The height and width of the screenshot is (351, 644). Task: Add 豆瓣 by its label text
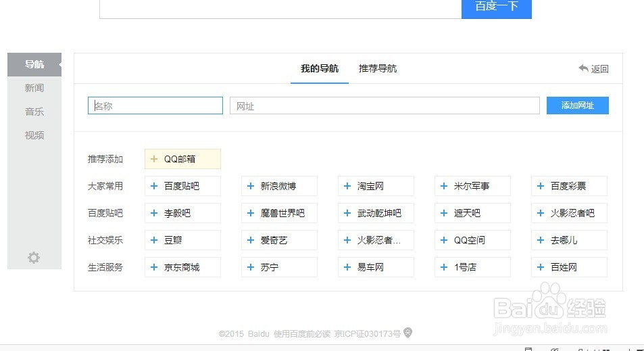173,241
